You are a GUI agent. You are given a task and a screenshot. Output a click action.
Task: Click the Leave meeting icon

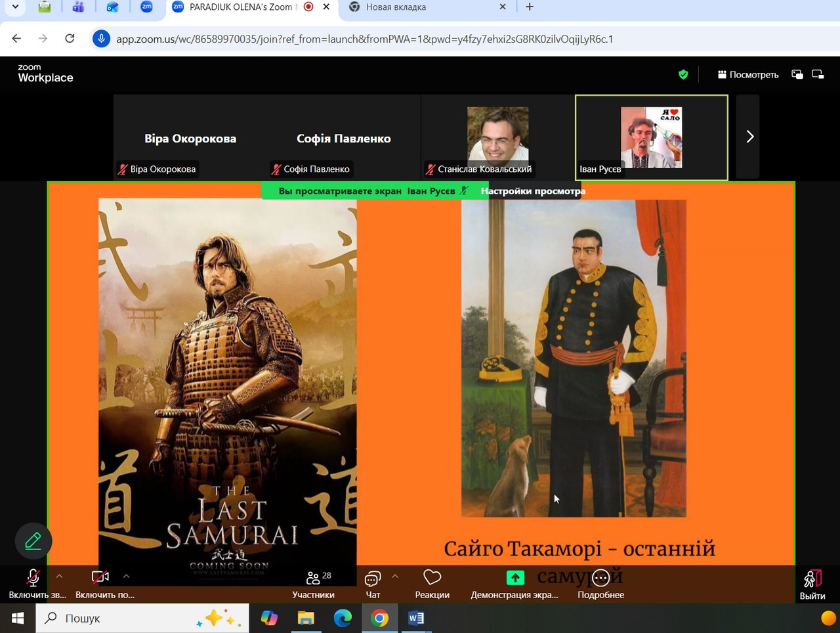812,579
